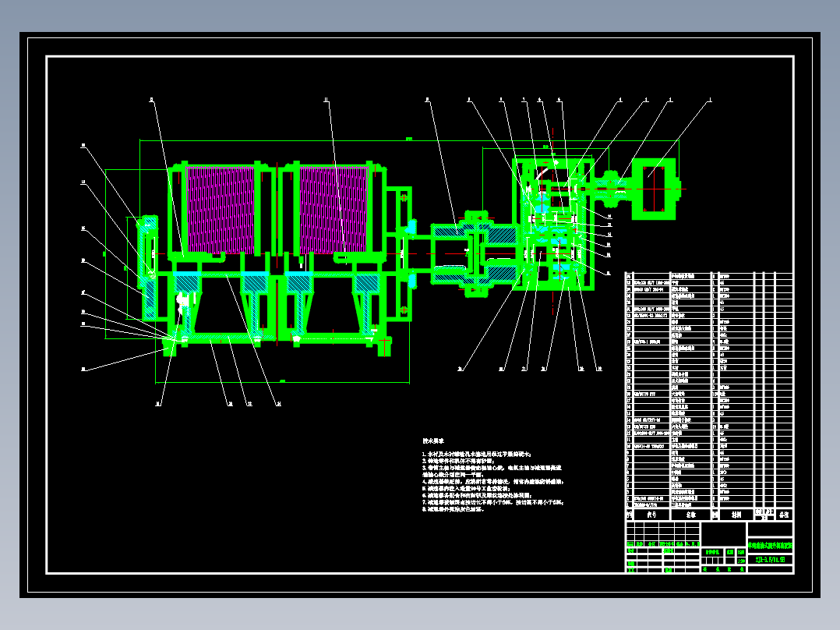Viewport: 840px width, 630px height.
Task: Select the coupling between drum shaft and reducer
Action: [x=475, y=253]
